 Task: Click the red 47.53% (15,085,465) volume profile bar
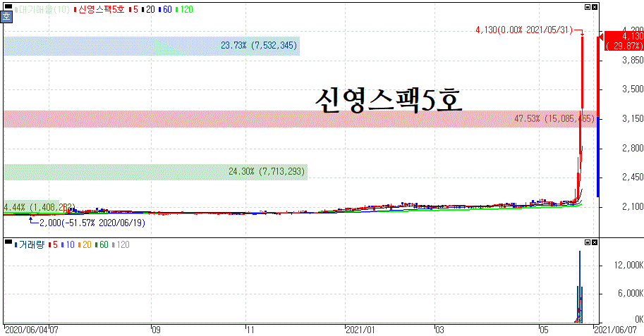click(300, 119)
